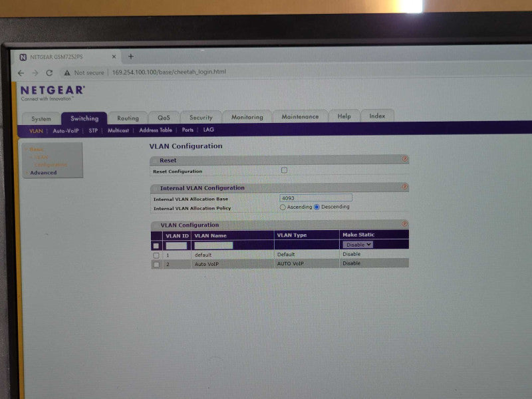Open the Index tab
The width and height of the screenshot is (532, 399).
(x=377, y=116)
